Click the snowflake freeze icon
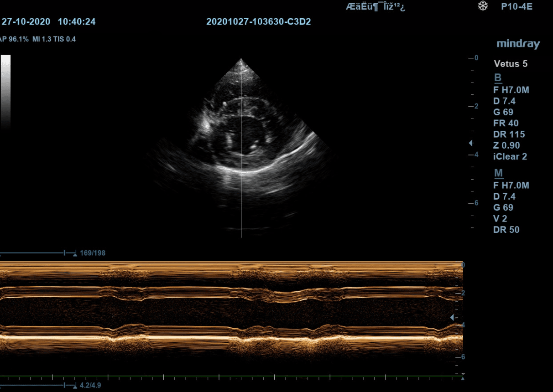Screen dimensions: 553x392 click(482, 6)
